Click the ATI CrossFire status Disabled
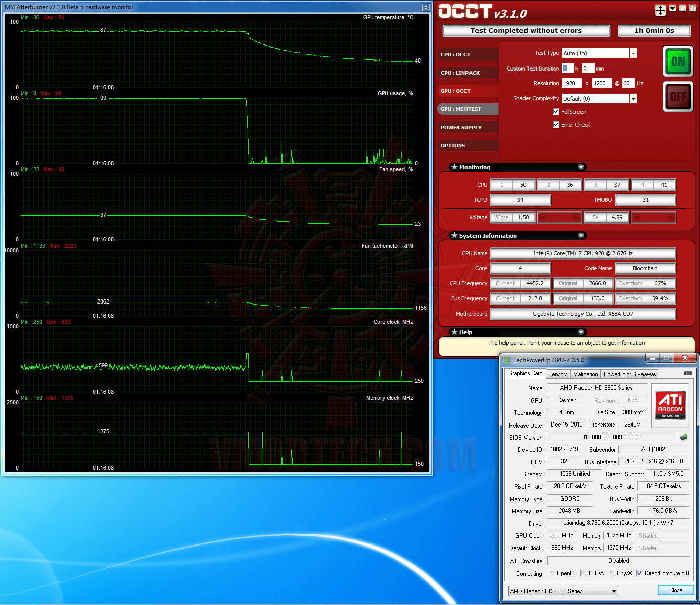This screenshot has height=605, width=700. coord(618,561)
